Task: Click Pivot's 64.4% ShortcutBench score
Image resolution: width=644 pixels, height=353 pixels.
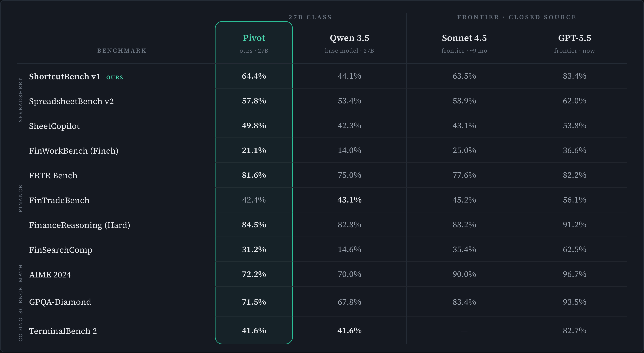Action: pos(254,76)
